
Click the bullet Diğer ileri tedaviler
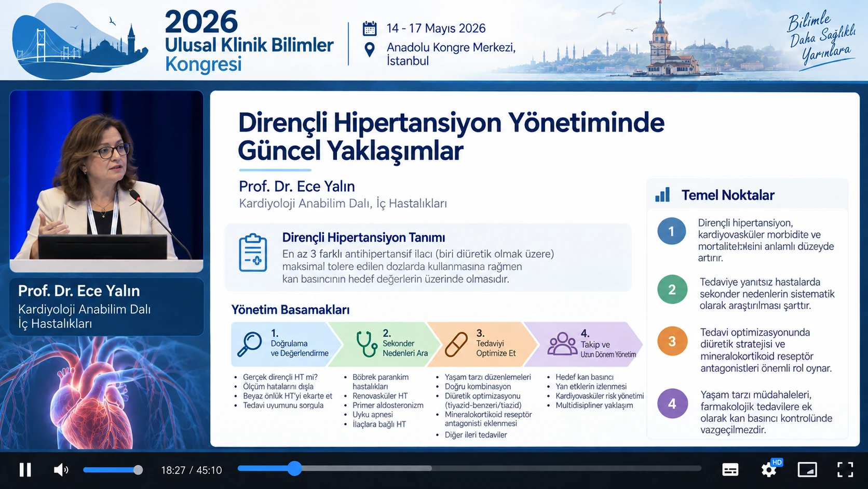pos(476,435)
